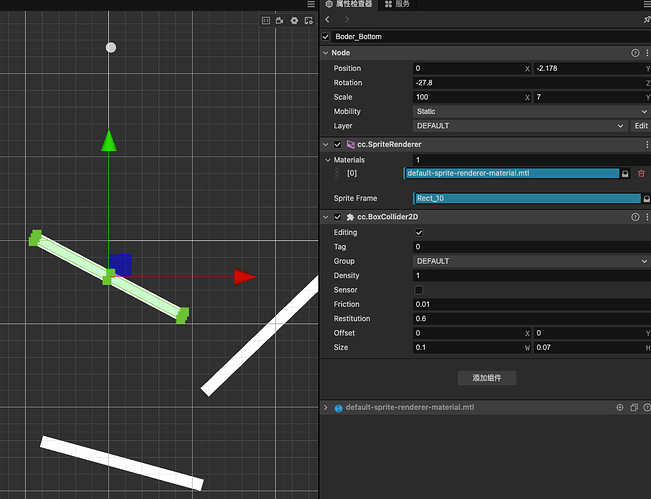Click the Sprite Frame slot Rect_10
Screen dimensions: 651x499
click(527, 198)
